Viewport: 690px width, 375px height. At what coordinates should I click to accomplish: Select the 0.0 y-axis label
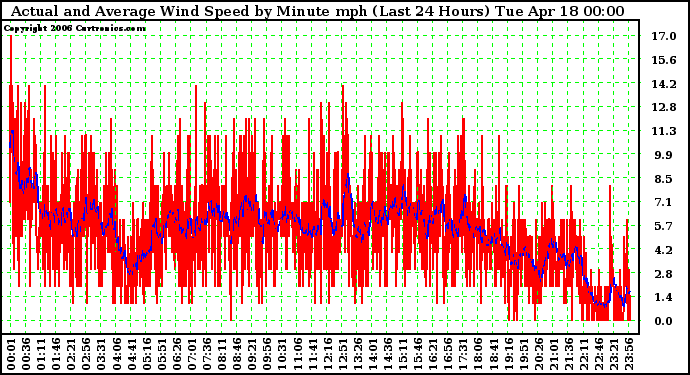tap(664, 321)
